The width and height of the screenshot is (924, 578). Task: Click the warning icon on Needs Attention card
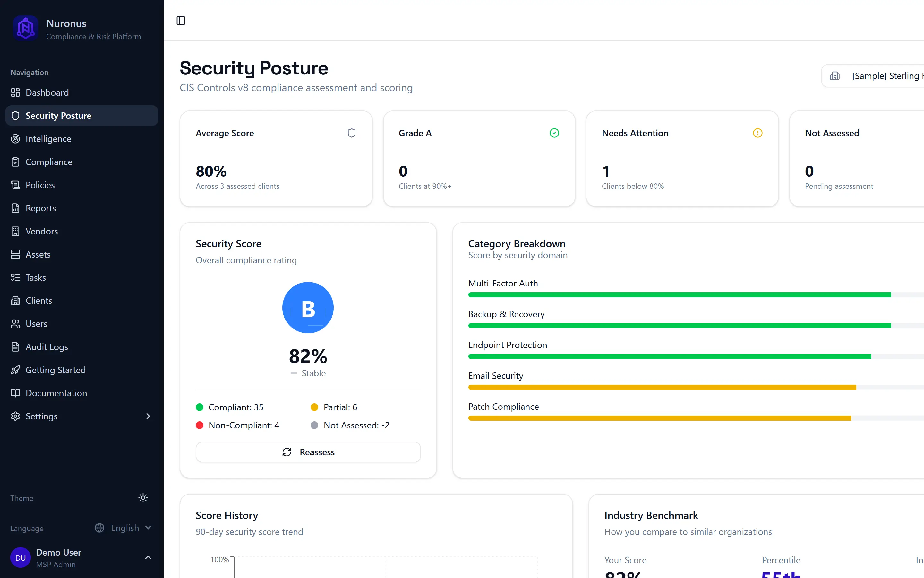click(x=757, y=133)
